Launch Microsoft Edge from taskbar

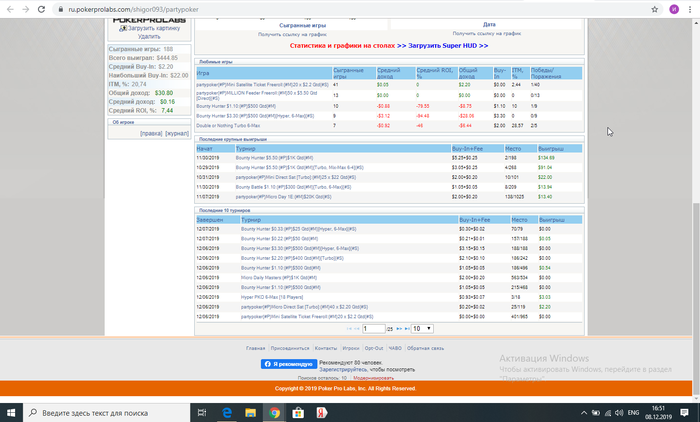tap(227, 413)
